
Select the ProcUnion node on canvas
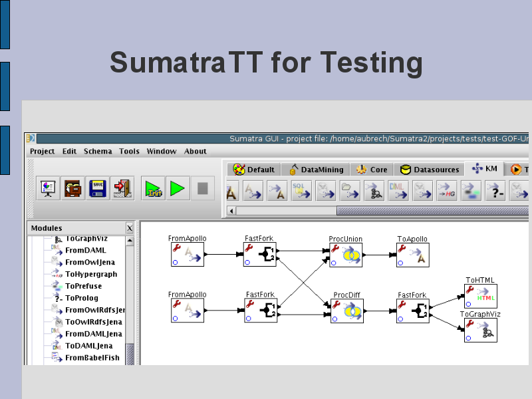pos(346,255)
